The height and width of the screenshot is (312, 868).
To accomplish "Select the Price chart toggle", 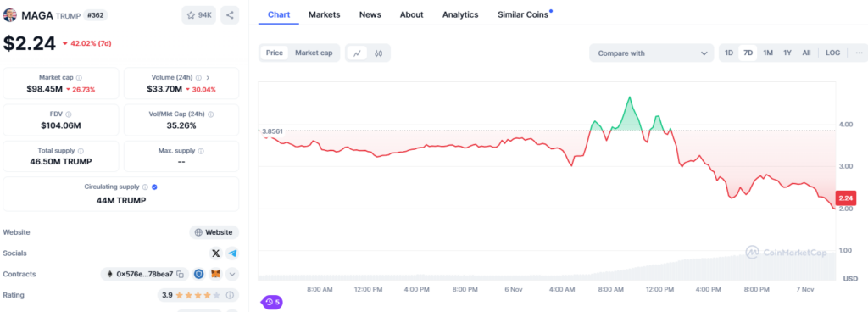I will pyautogui.click(x=275, y=53).
